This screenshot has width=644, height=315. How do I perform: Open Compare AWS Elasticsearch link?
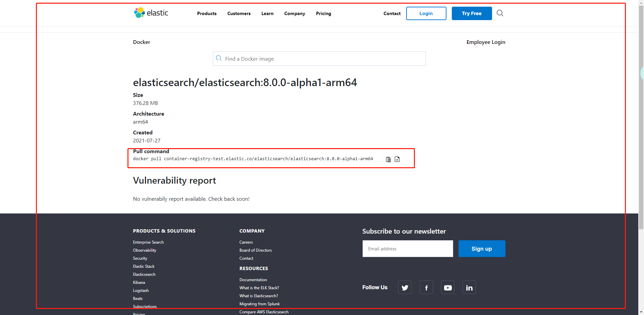[264, 312]
